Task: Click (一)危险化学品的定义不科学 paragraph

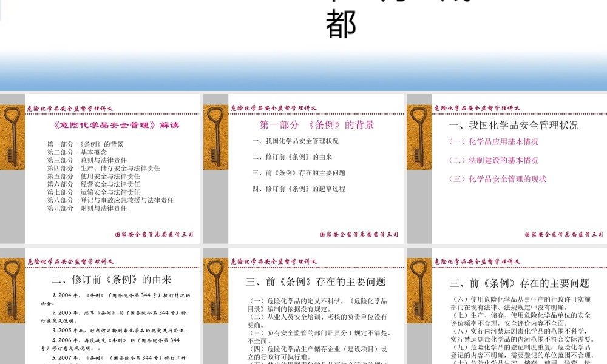Action: pyautogui.click(x=317, y=305)
